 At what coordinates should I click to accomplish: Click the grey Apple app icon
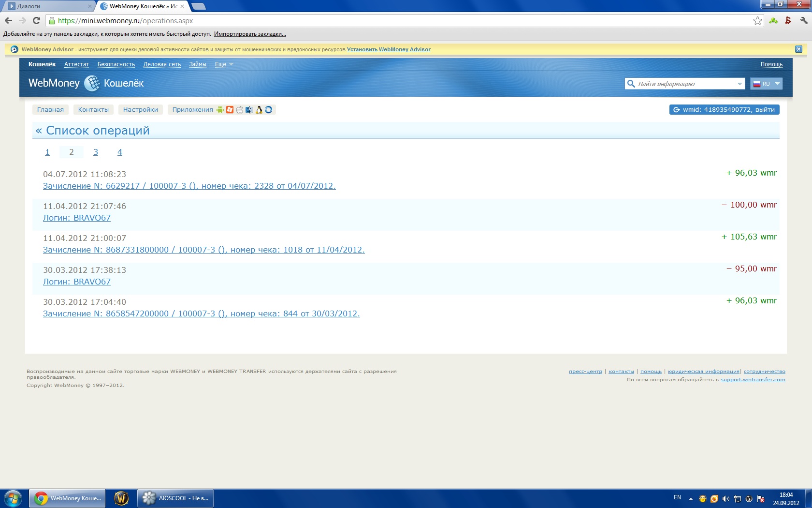[x=240, y=110]
